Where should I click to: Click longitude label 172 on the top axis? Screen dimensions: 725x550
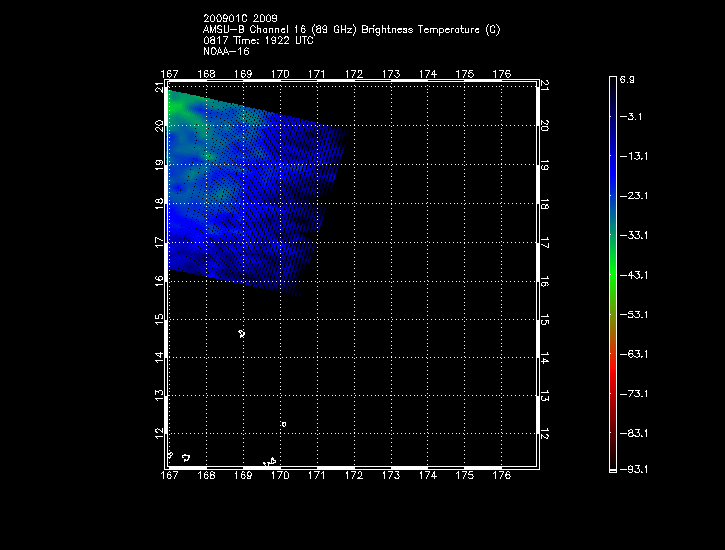(x=354, y=74)
